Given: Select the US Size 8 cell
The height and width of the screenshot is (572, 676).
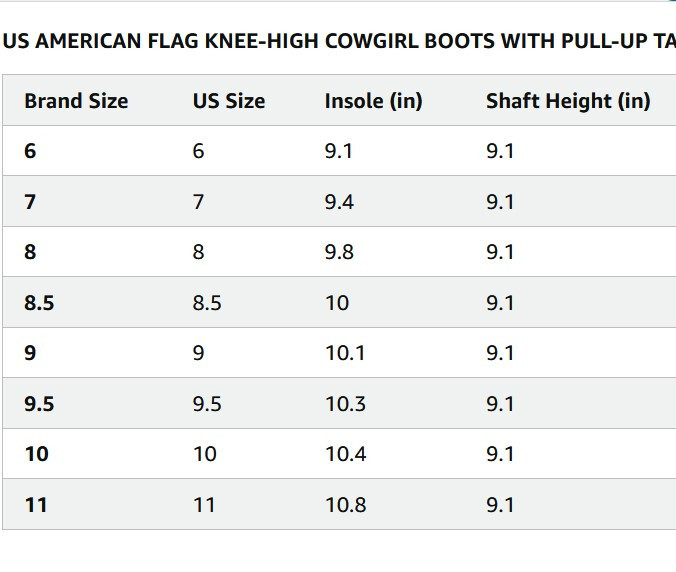Looking at the screenshot, I should pyautogui.click(x=198, y=252).
